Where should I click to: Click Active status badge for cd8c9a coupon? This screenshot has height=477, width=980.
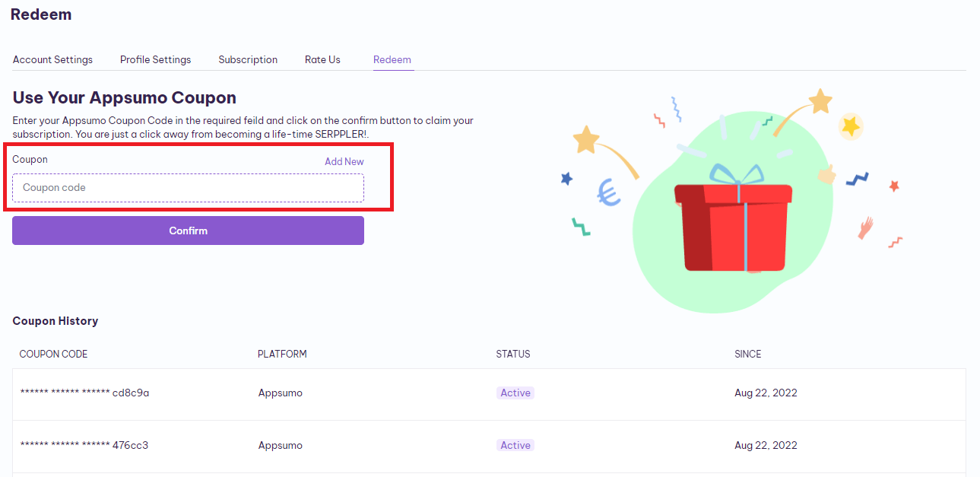pos(515,393)
